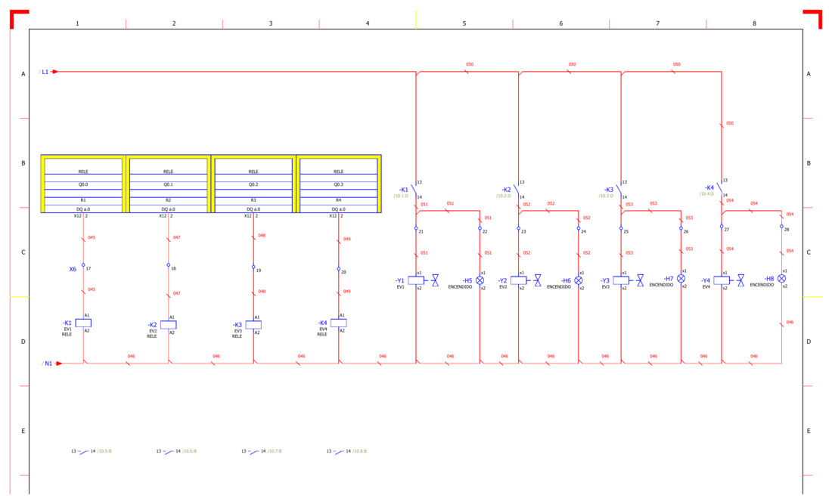Select terminal number 27 above valve Y4
Screen dimensions: 832x504
(727, 230)
